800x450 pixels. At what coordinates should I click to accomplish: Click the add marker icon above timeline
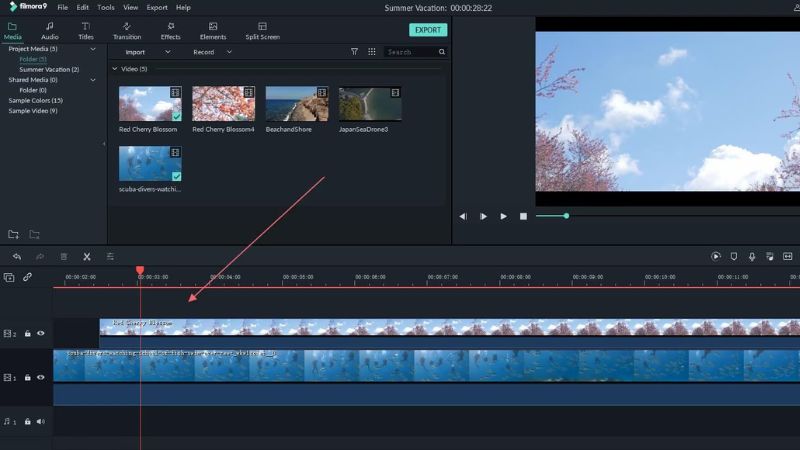point(734,257)
